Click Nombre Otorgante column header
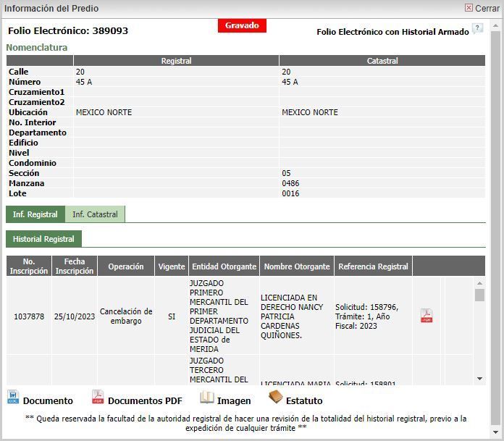 tap(297, 266)
